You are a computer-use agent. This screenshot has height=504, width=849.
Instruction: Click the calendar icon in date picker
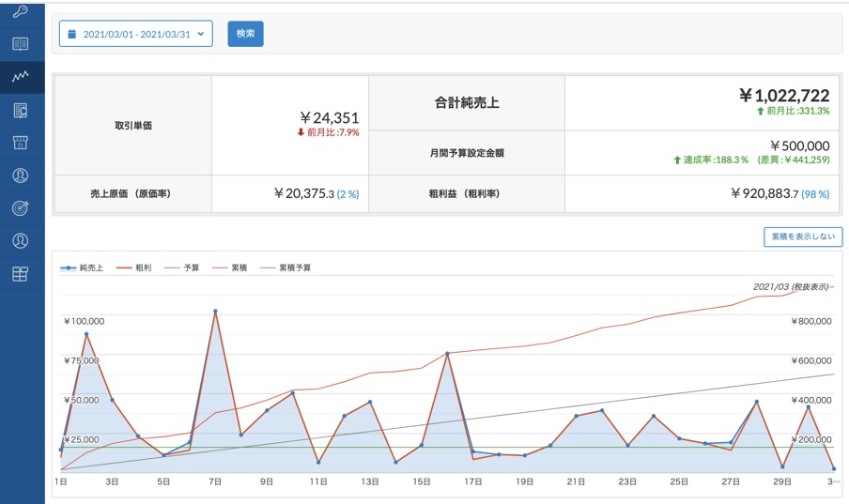pyautogui.click(x=71, y=34)
